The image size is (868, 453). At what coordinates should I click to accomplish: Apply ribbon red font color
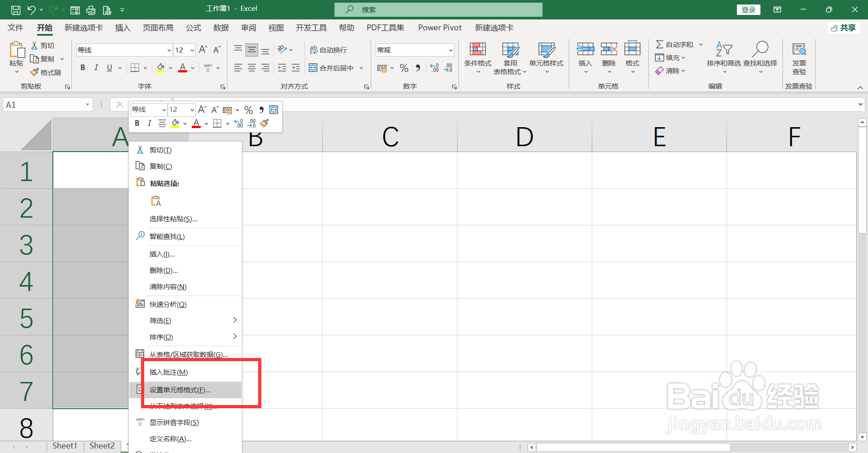(x=183, y=68)
